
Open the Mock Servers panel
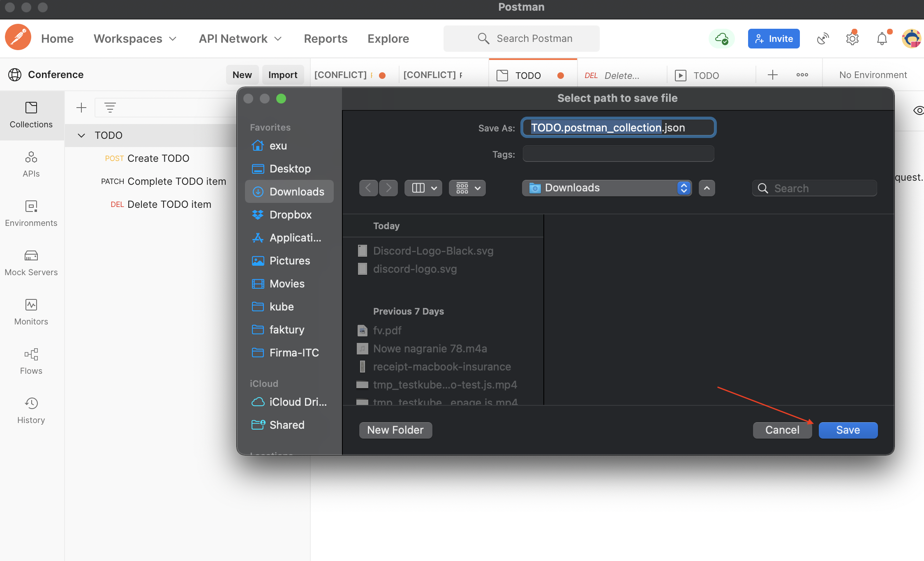tap(31, 262)
